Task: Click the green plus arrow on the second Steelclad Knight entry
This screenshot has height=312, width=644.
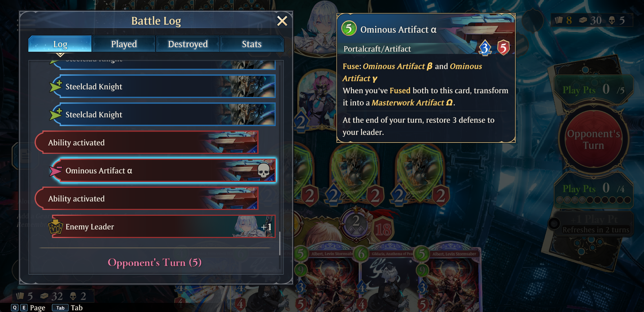Action: click(56, 86)
